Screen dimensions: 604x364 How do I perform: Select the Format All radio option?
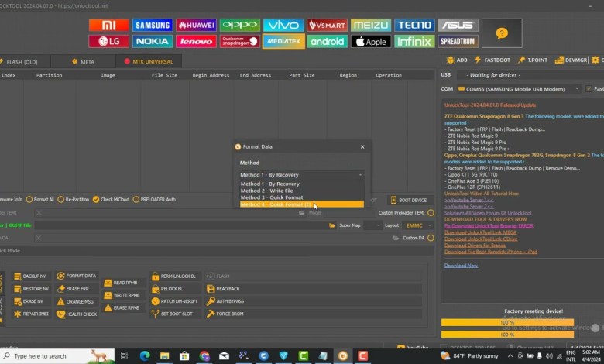tap(29, 199)
